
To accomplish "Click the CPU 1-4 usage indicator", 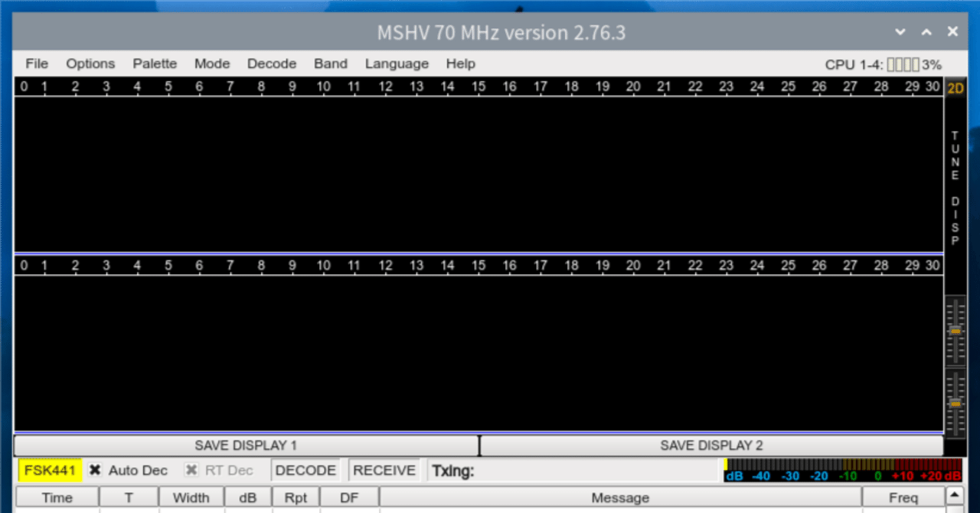I will (883, 64).
